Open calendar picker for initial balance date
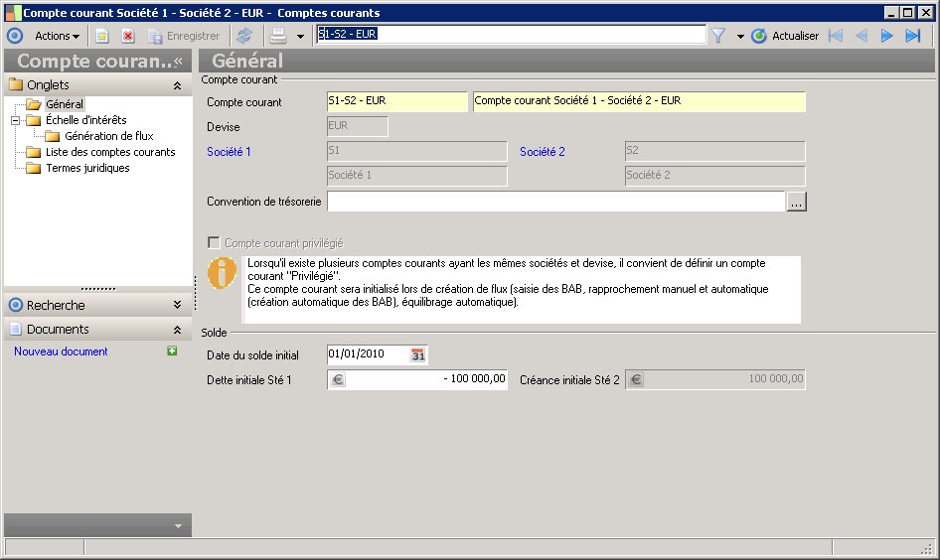The height and width of the screenshot is (560, 940). [x=418, y=355]
